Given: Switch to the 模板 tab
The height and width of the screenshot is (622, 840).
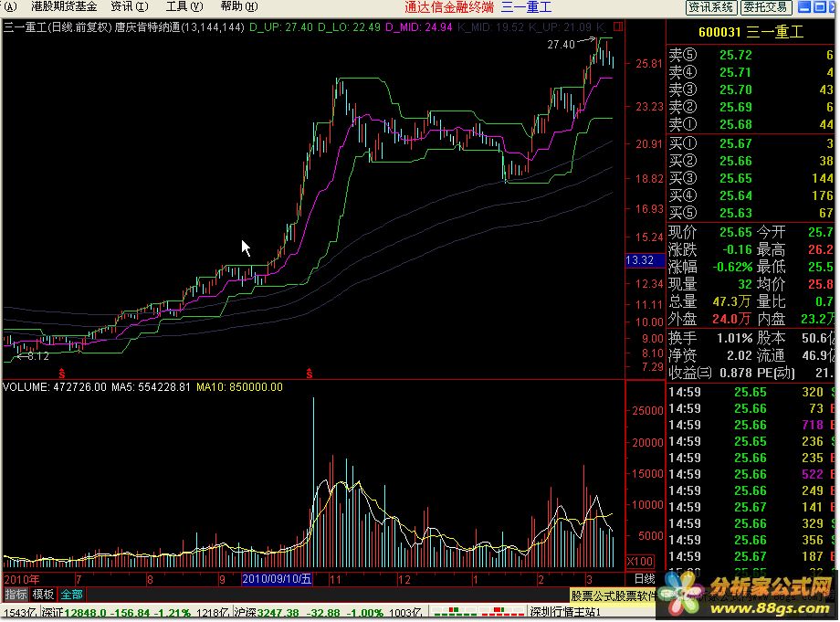Looking at the screenshot, I should (43, 594).
